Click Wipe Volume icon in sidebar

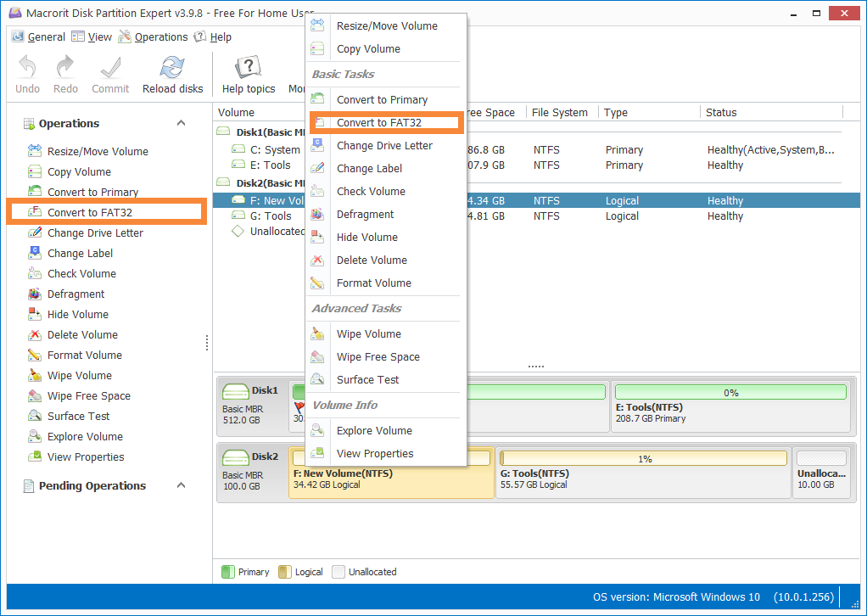34,375
